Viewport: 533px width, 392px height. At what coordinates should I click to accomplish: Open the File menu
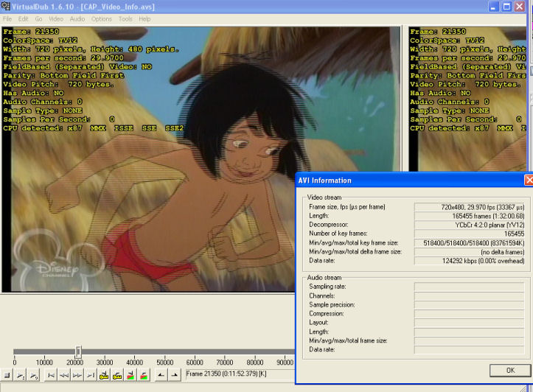coord(7,19)
